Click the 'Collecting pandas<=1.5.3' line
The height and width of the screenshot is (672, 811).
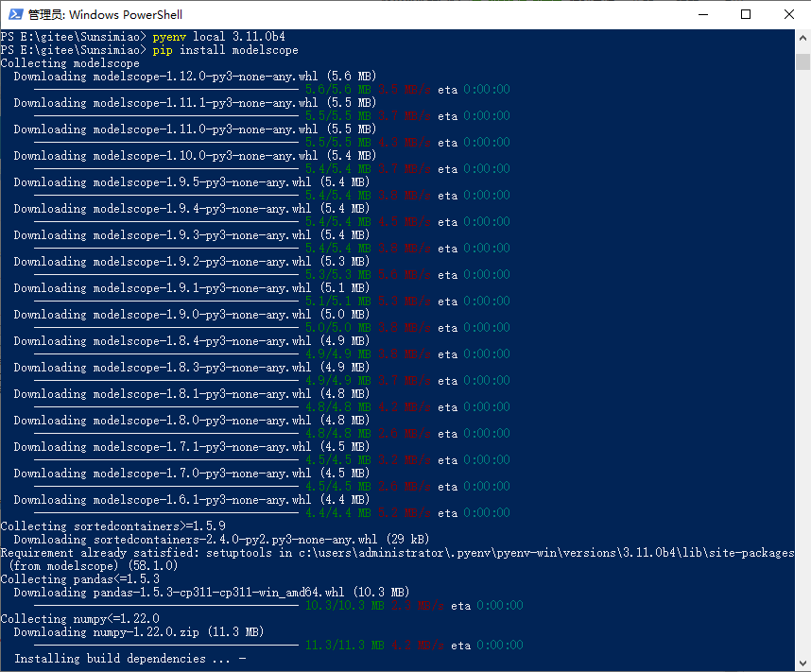point(79,578)
